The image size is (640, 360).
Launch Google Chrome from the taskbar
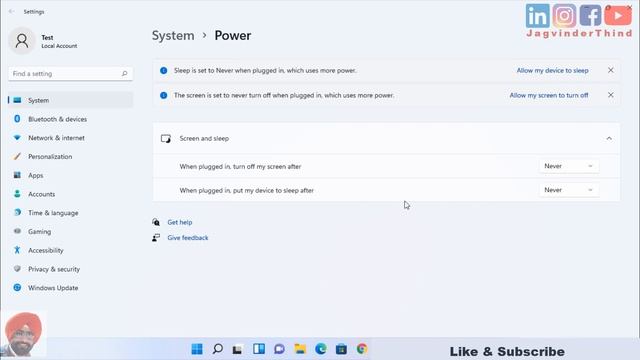[x=362, y=349]
